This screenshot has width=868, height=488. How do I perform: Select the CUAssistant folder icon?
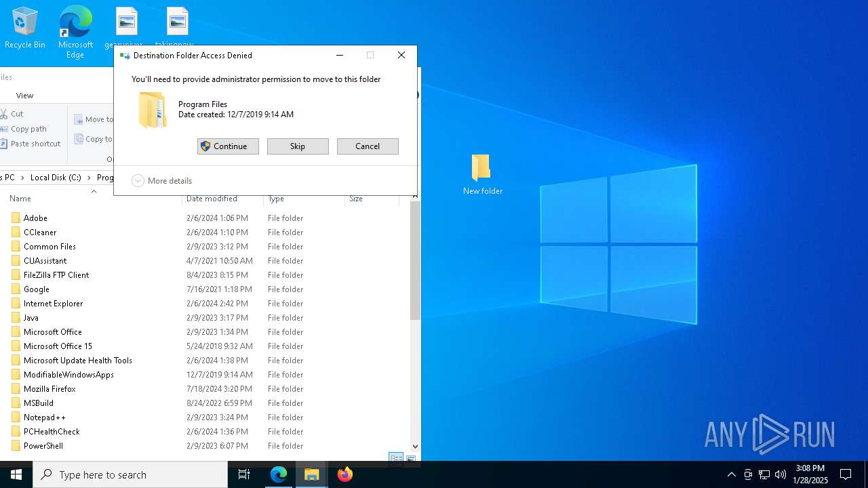pos(16,261)
